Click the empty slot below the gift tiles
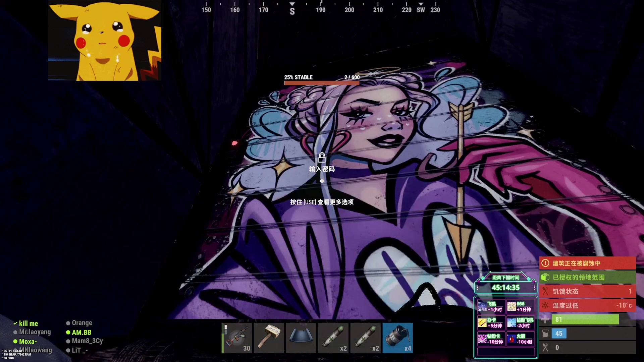 pyautogui.click(x=506, y=352)
